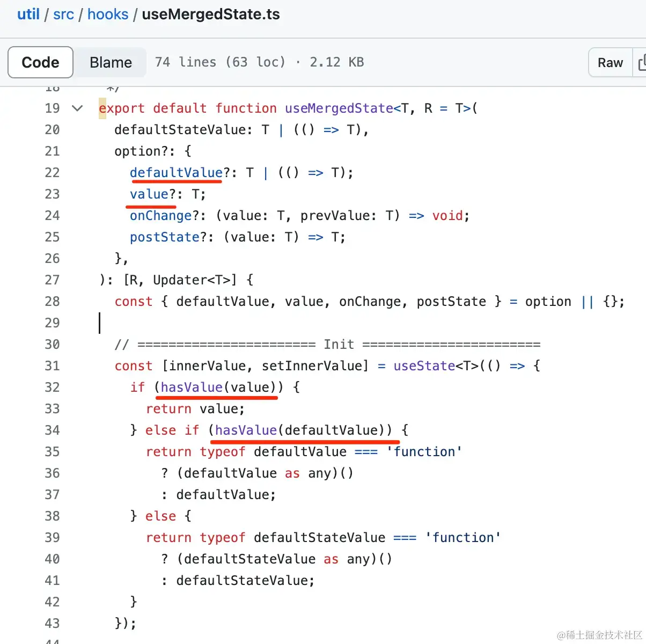Select line number 31

(x=52, y=366)
